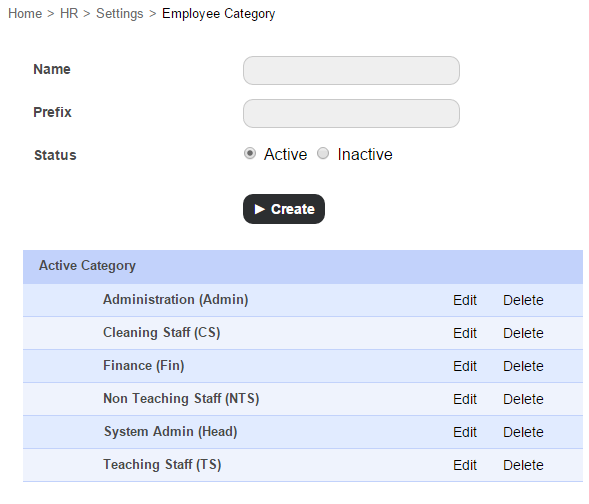Image resolution: width=589 pixels, height=504 pixels.
Task: Focus the Prefix input field
Action: [x=351, y=113]
